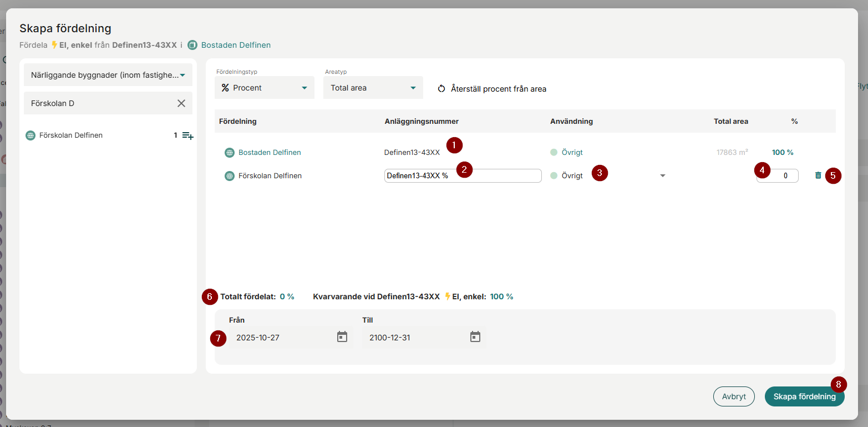Image resolution: width=868 pixels, height=427 pixels.
Task: Cancel with the Avbryt button
Action: [733, 396]
